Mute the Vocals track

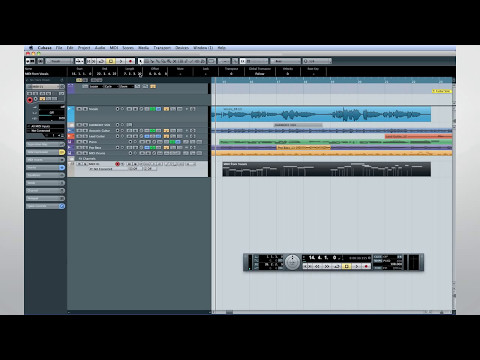pos(79,109)
